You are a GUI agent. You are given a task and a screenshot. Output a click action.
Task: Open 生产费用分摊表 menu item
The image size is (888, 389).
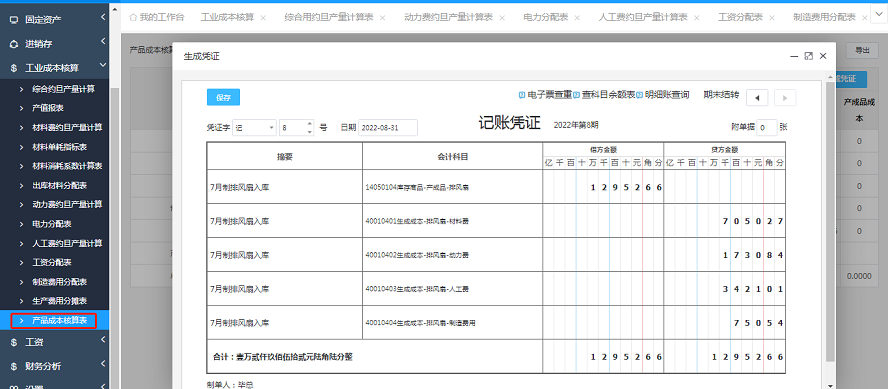tap(59, 301)
